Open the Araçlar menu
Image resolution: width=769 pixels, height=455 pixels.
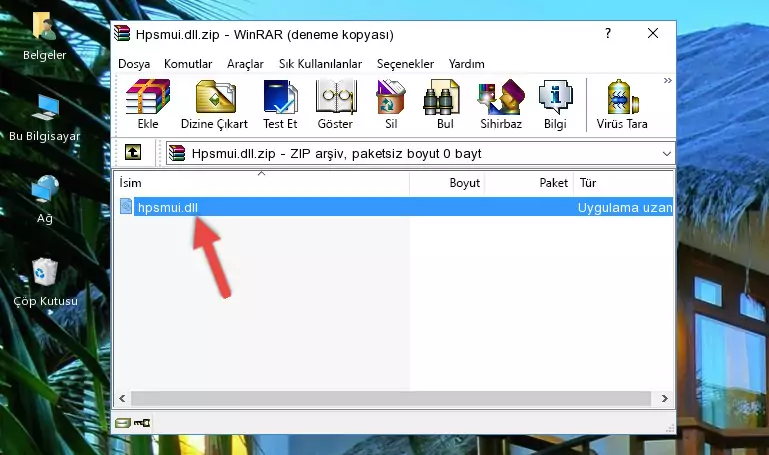(245, 64)
